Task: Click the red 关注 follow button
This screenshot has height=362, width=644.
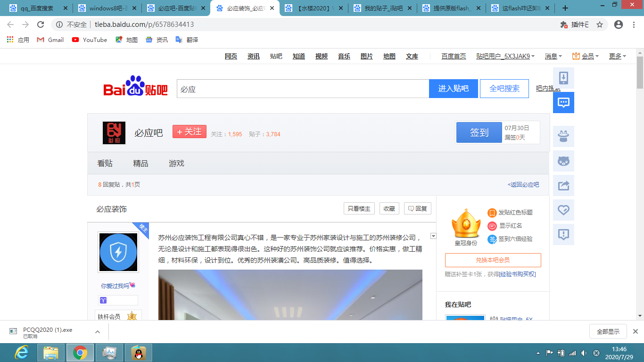Action: point(190,132)
